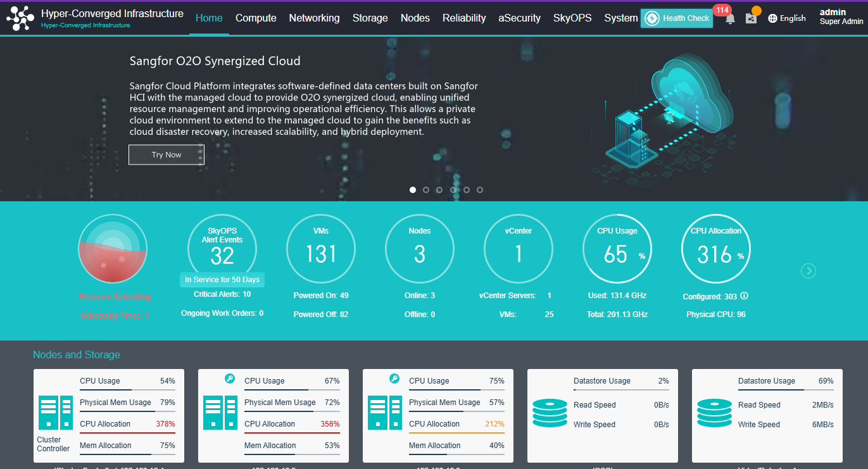This screenshot has width=868, height=469.
Task: Open the VMs circle showing 131
Action: 321,248
